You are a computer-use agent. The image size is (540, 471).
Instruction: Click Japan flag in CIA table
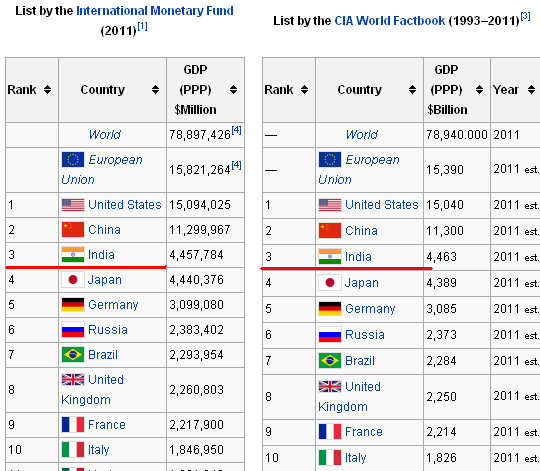[330, 283]
